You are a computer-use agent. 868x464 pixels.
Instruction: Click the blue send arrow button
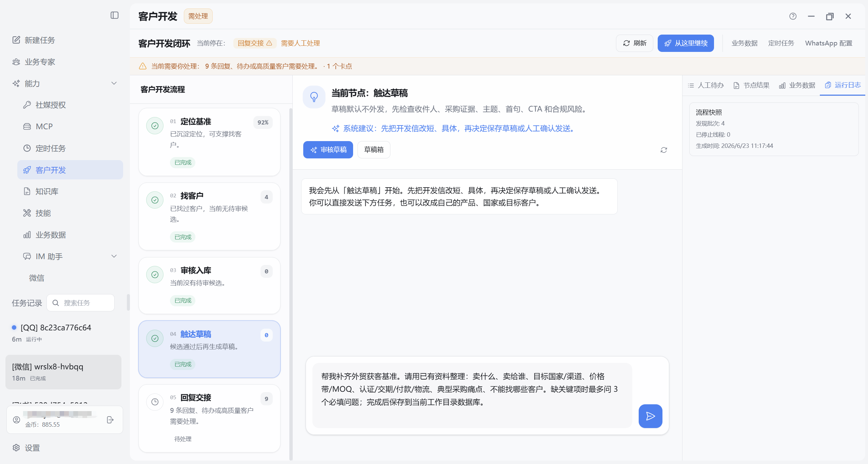(x=650, y=416)
